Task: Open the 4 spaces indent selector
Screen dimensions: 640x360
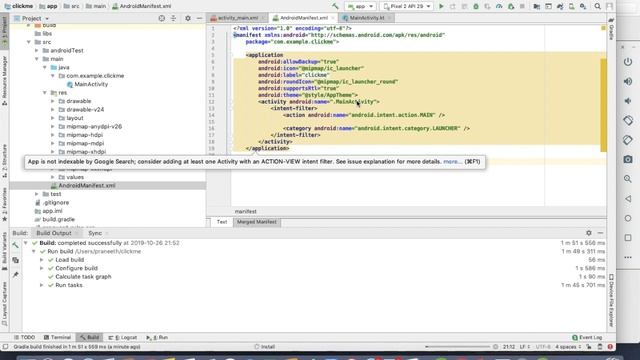Action: click(x=568, y=347)
